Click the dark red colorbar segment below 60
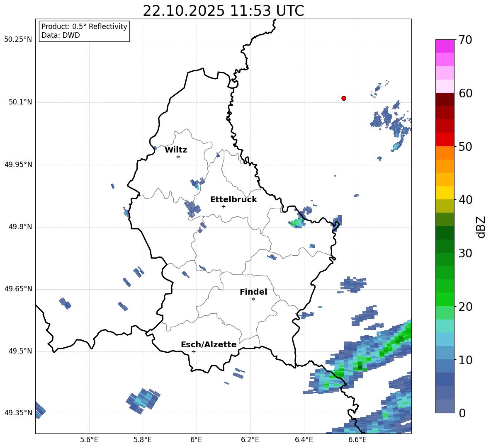 point(445,99)
